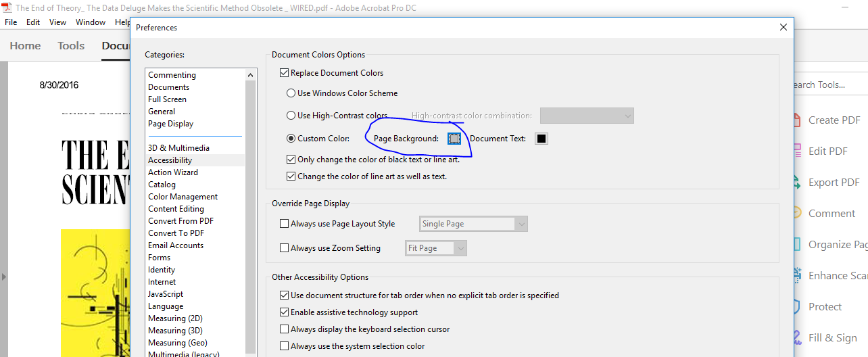Select Use Windows Color Scheme radio button

click(291, 93)
